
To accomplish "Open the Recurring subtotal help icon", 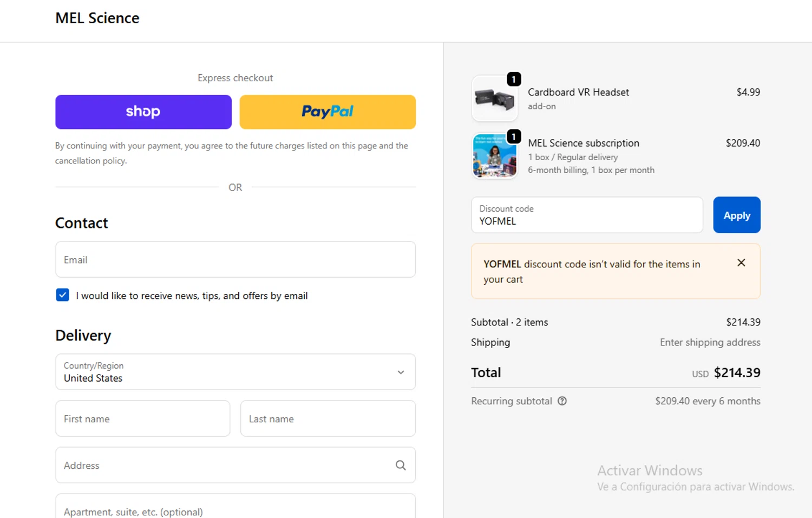I will tap(562, 401).
